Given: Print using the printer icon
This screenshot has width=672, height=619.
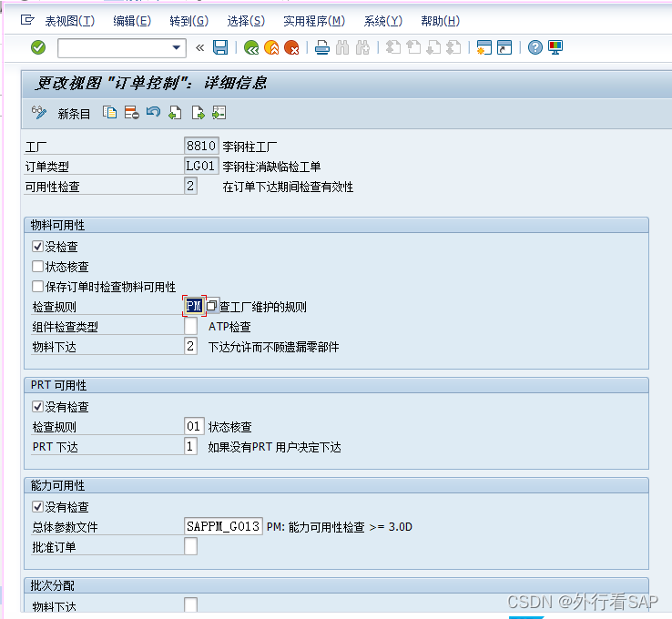Looking at the screenshot, I should coord(321,47).
